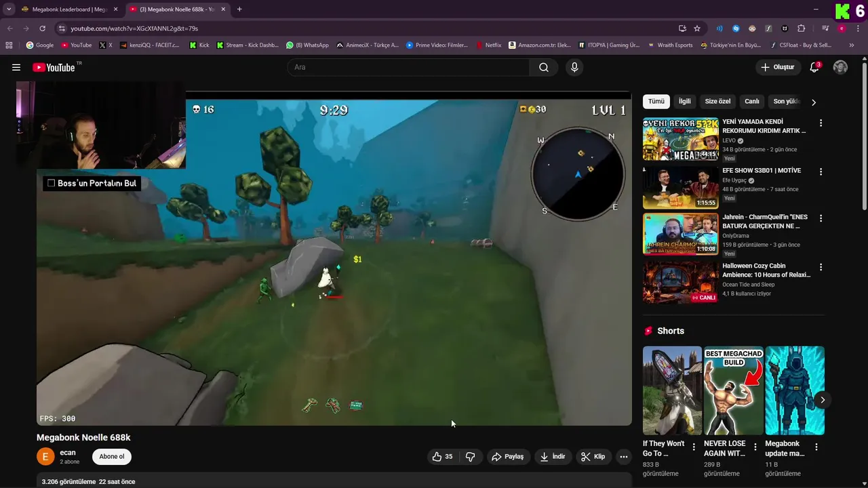Open options for "If They Won't Go To" short
Screen dimensions: 868x488
(694, 447)
